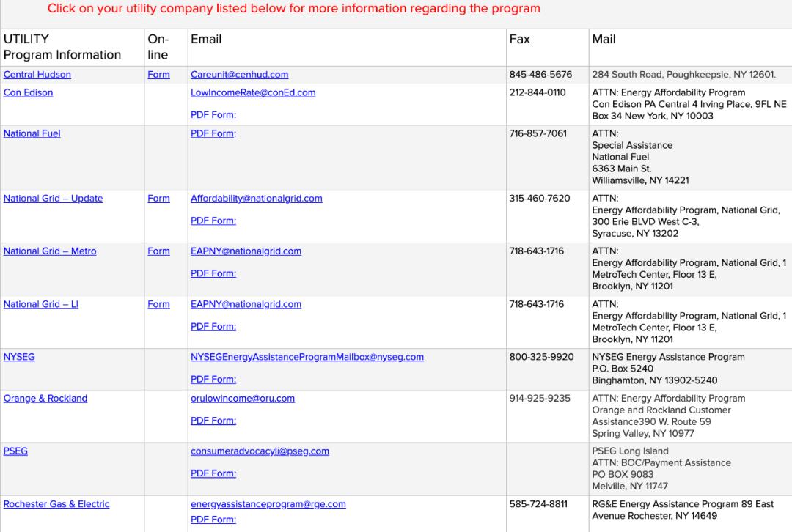Open the Orange & Rockland PDF Form

(213, 421)
